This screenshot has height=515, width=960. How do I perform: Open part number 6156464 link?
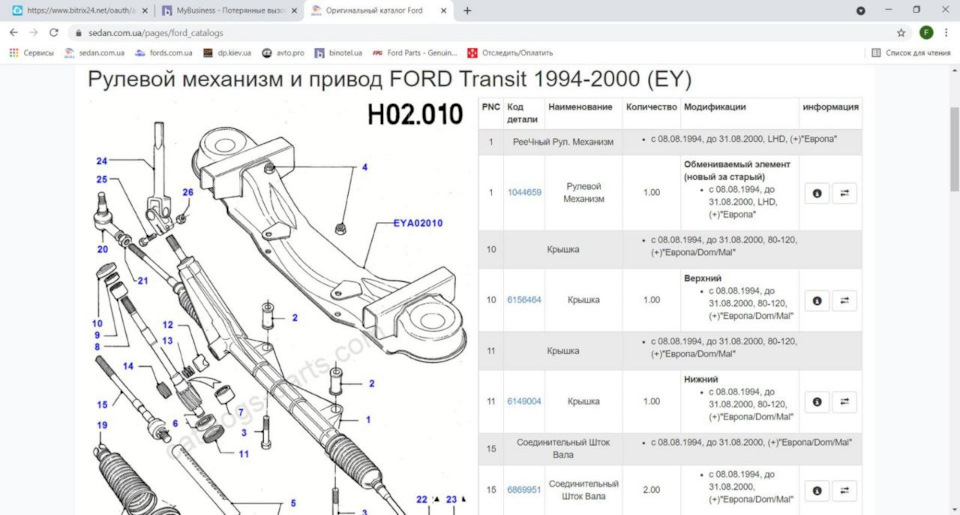[x=524, y=300]
